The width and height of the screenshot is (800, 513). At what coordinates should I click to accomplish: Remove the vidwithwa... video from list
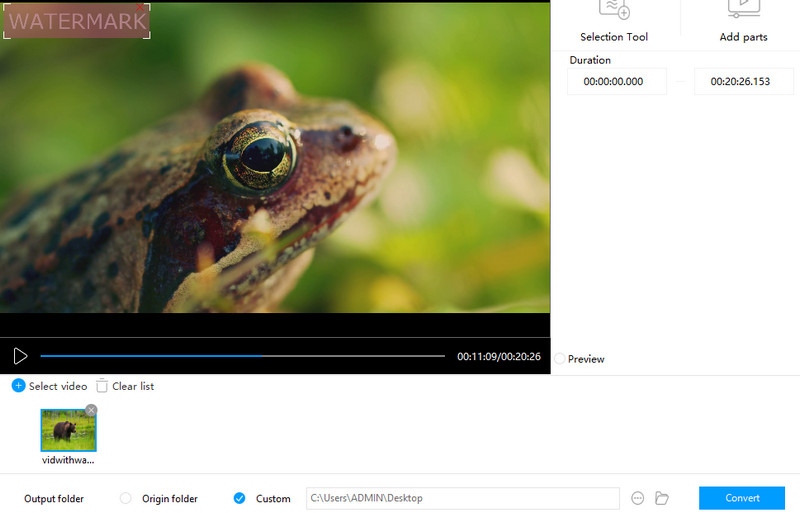(91, 410)
